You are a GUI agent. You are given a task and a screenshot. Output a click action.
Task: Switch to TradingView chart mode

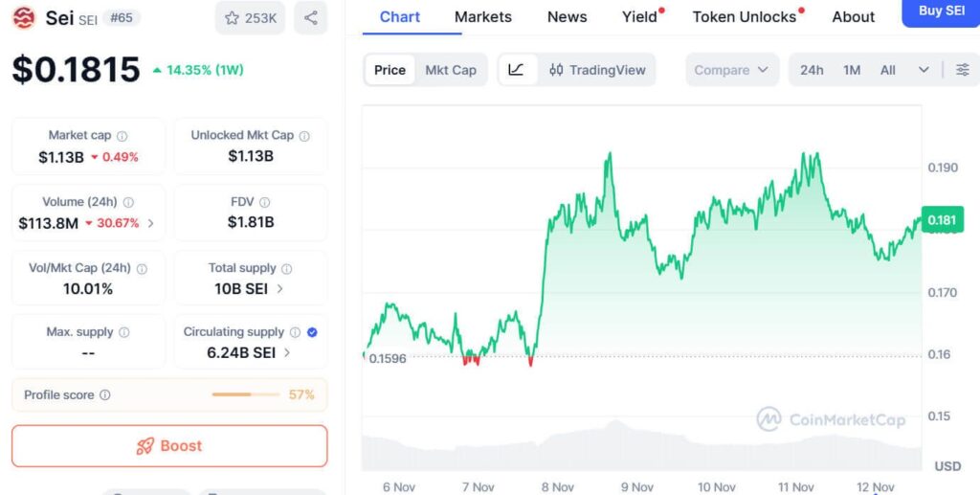coord(597,70)
